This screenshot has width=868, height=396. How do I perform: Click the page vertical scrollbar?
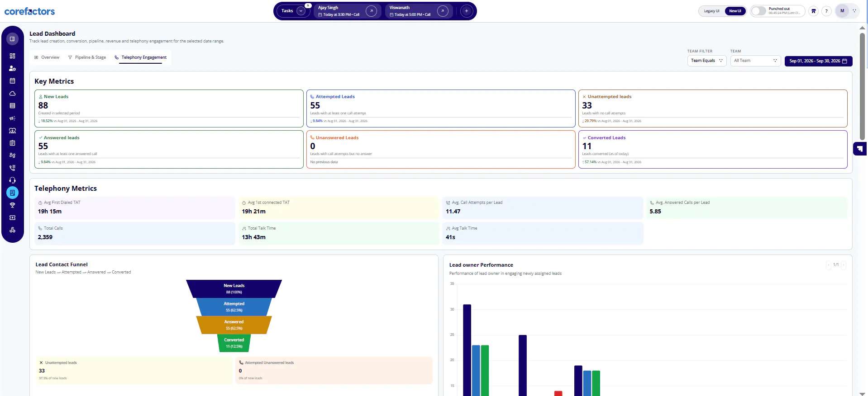point(862,86)
